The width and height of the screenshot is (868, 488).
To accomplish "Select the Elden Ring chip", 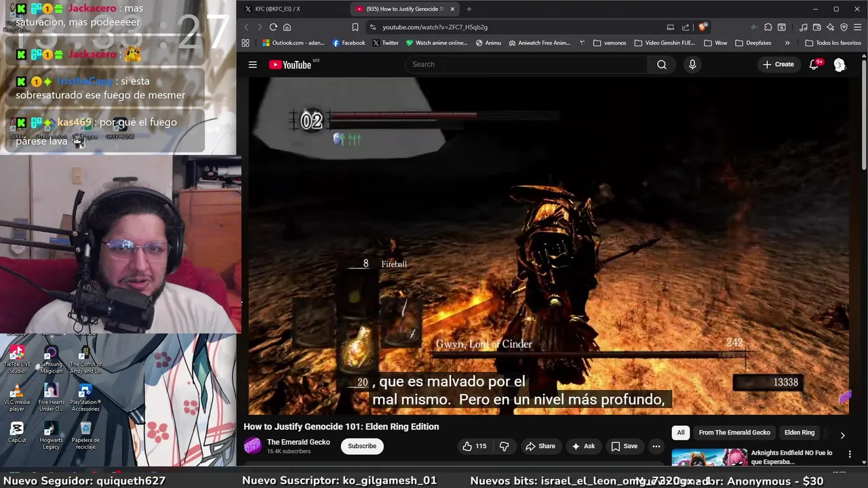I will point(800,432).
